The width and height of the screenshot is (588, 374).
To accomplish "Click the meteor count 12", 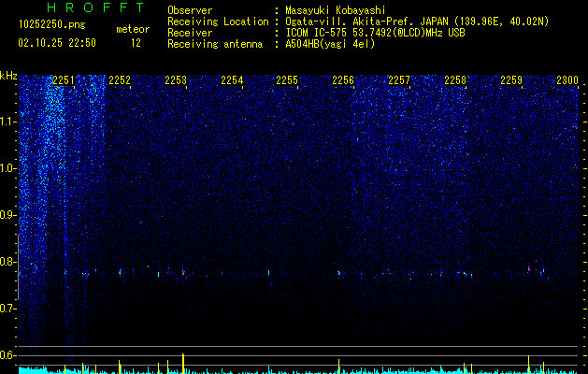I will point(136,43).
